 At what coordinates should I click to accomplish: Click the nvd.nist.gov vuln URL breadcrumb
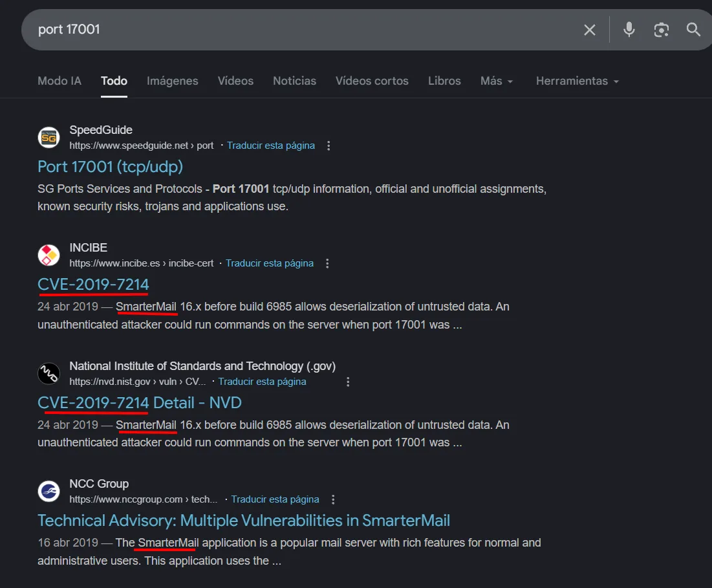click(x=137, y=382)
